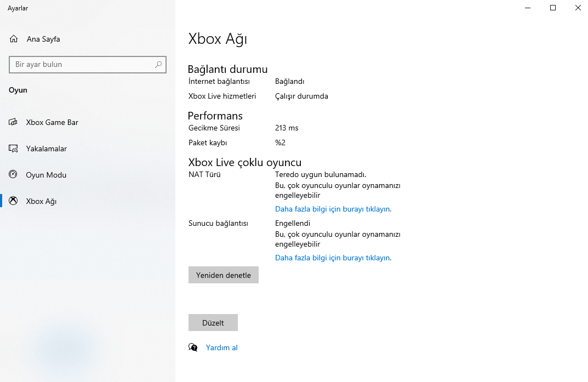Focus the 'Bir ayar bulun' search field

pyautogui.click(x=87, y=65)
